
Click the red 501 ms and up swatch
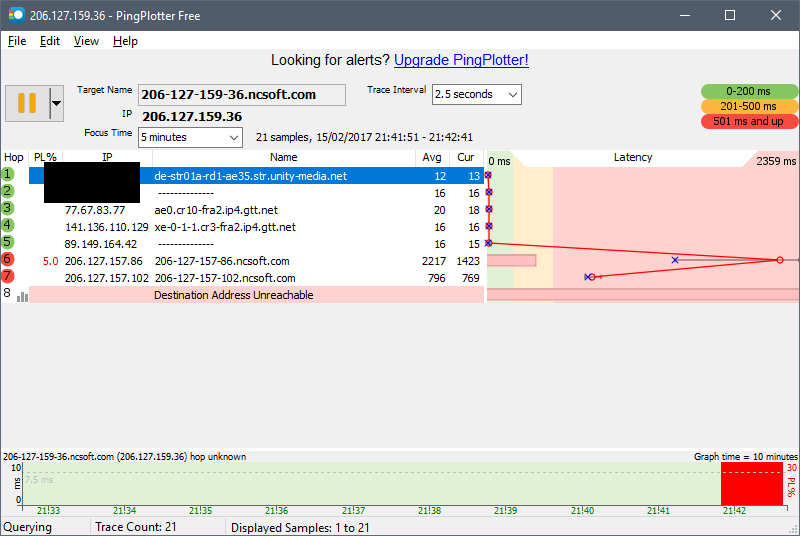click(748, 121)
